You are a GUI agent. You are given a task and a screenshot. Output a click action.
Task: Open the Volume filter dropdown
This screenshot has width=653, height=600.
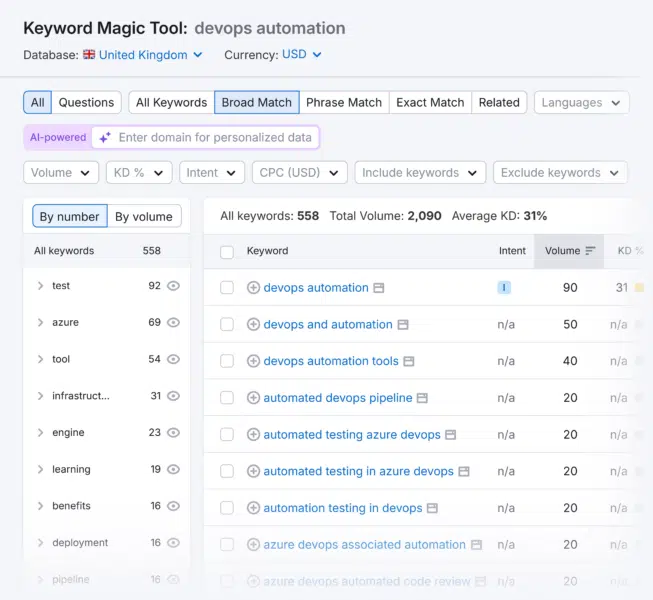[x=61, y=172]
